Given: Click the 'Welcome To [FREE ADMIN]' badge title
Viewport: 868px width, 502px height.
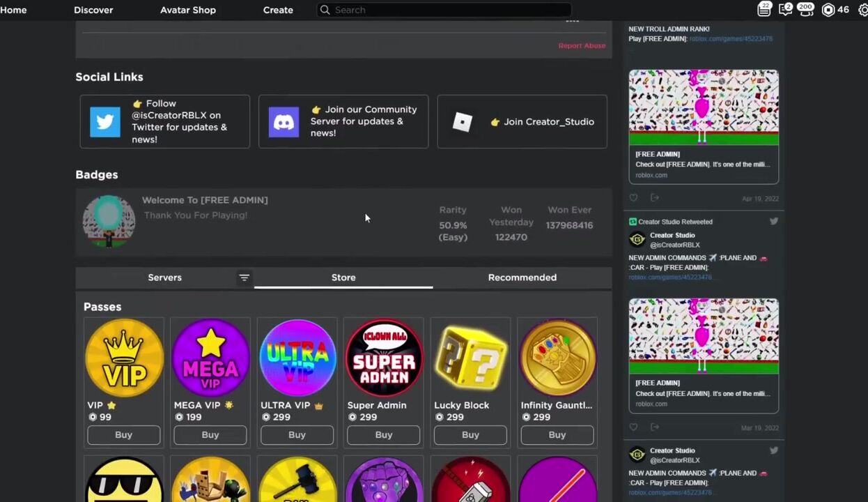Looking at the screenshot, I should 205,200.
